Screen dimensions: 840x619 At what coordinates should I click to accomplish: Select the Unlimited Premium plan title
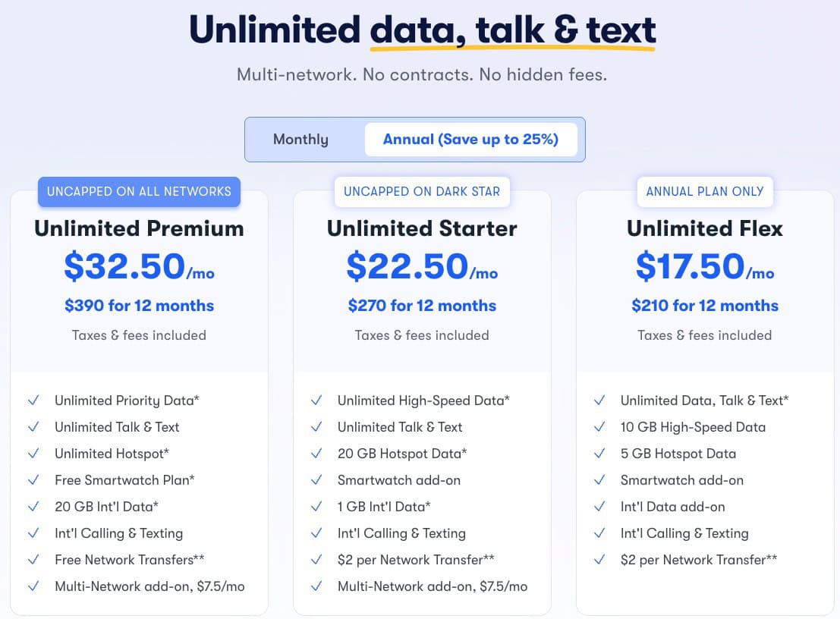(x=140, y=228)
